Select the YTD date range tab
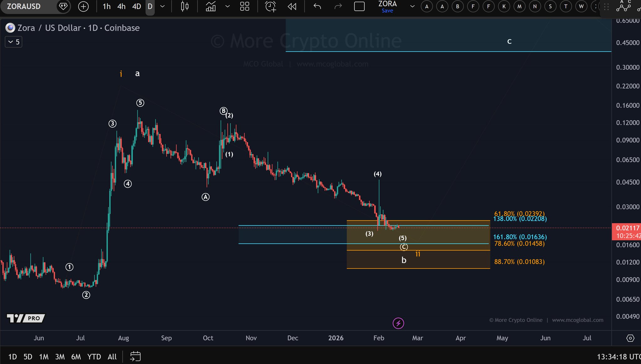The height and width of the screenshot is (364, 641). [94, 356]
